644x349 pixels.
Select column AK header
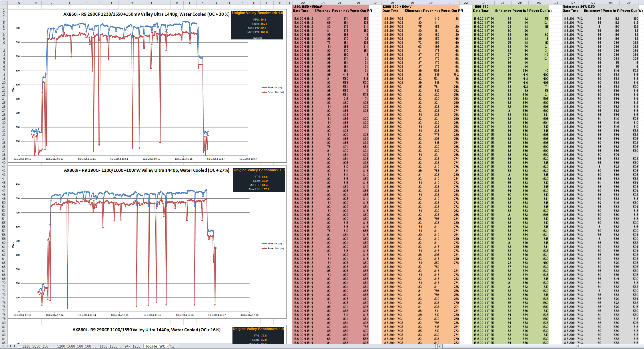483,3
